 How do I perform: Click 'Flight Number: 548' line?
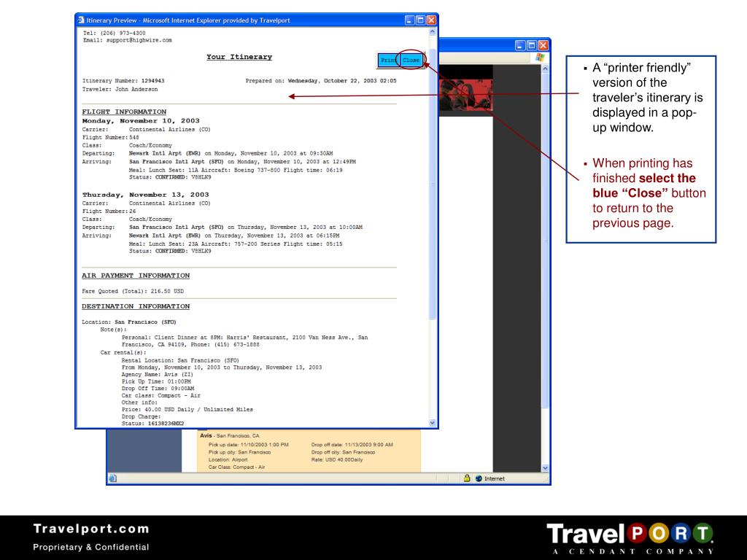(111, 137)
